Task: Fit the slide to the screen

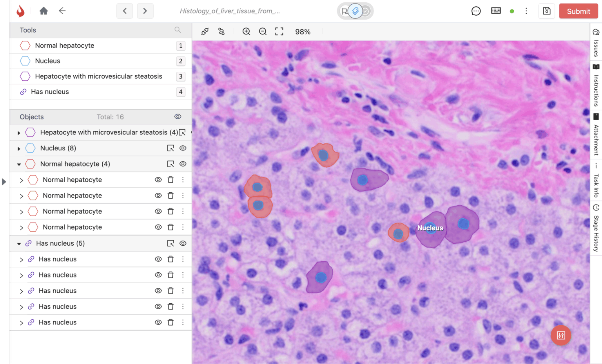Action: [x=279, y=31]
